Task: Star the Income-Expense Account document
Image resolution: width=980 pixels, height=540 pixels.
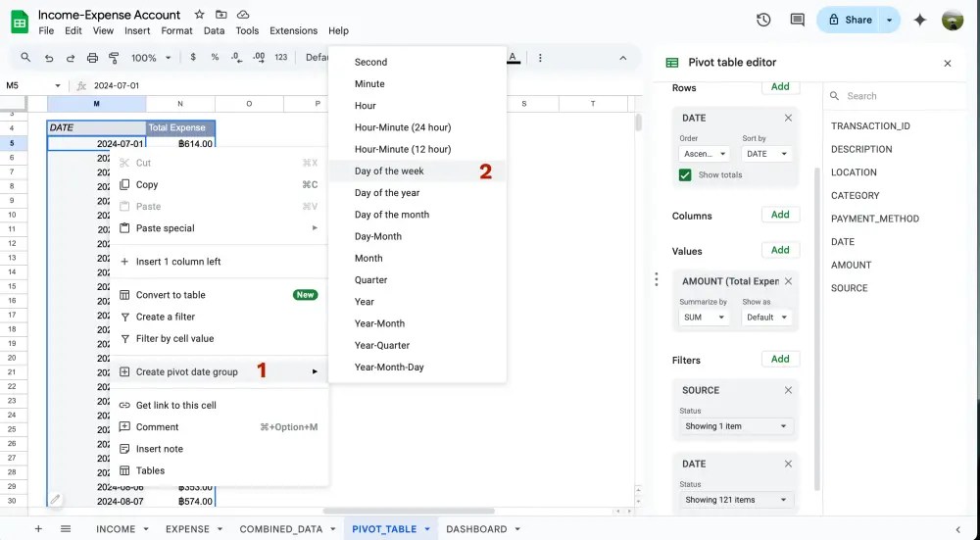Action: click(x=199, y=15)
